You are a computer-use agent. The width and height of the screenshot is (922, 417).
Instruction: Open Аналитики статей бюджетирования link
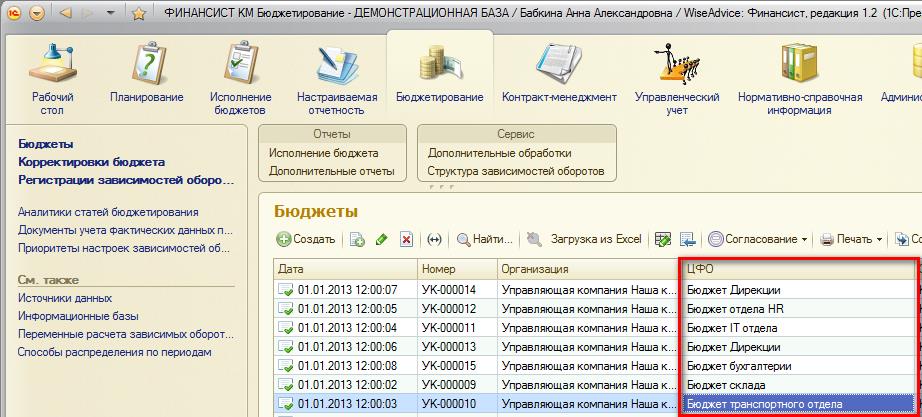pyautogui.click(x=108, y=212)
